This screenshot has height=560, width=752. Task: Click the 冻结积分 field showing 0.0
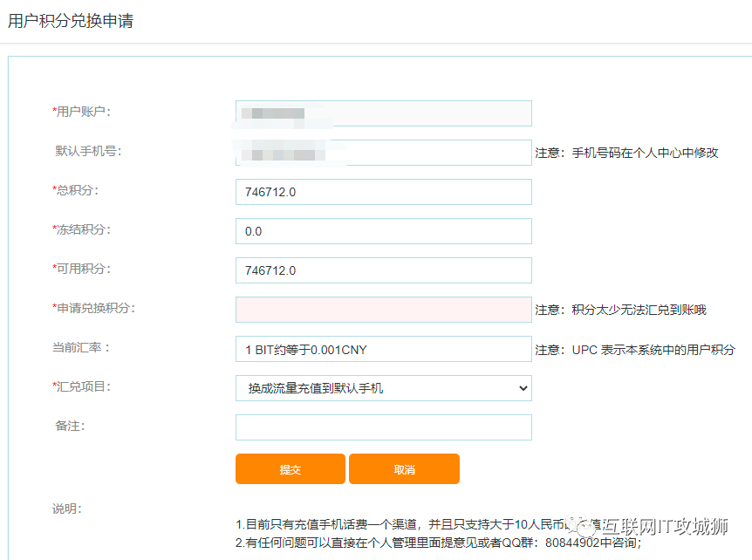pos(383,231)
